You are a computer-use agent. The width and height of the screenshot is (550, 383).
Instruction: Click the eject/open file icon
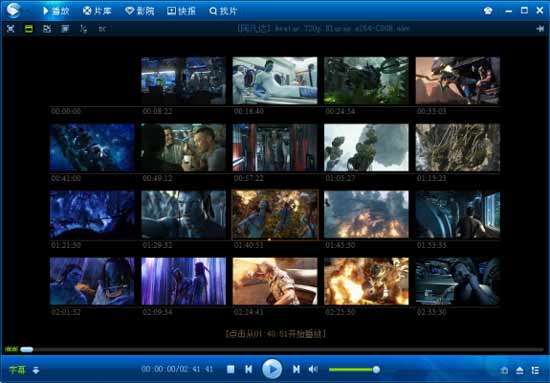tap(520, 370)
